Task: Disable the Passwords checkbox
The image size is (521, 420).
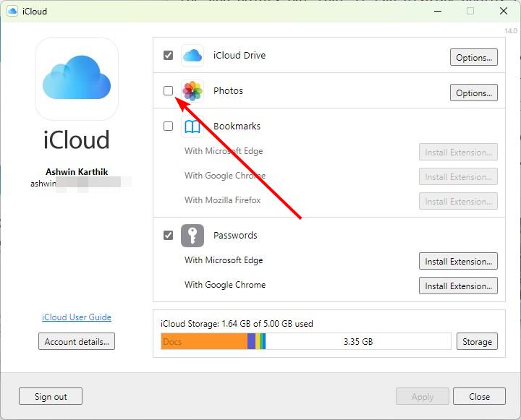Action: [x=168, y=236]
